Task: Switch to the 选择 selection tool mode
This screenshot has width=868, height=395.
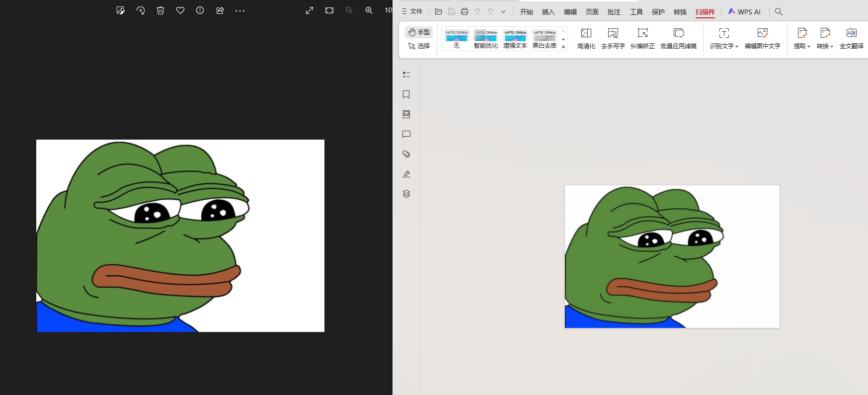Action: [x=419, y=46]
